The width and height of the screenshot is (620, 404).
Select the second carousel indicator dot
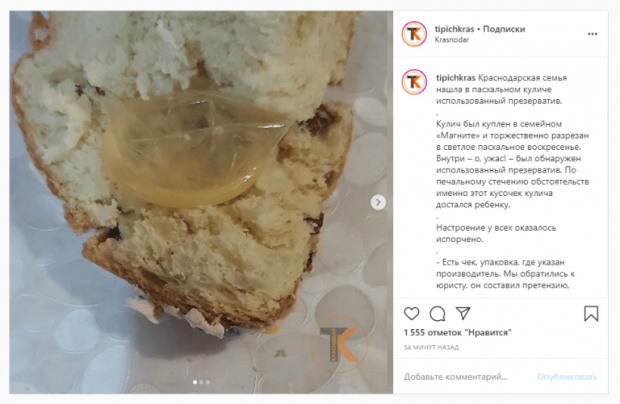[201, 382]
